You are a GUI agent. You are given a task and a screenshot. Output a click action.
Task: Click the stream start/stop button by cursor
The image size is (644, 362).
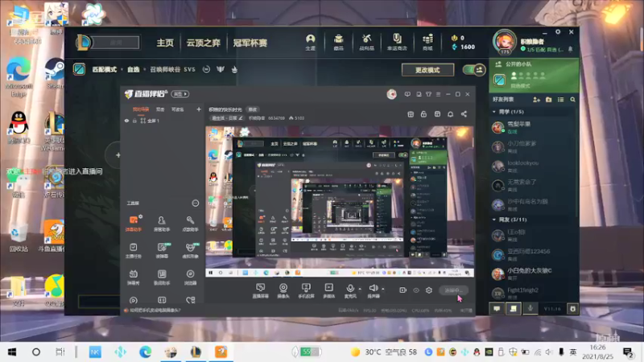point(453,290)
